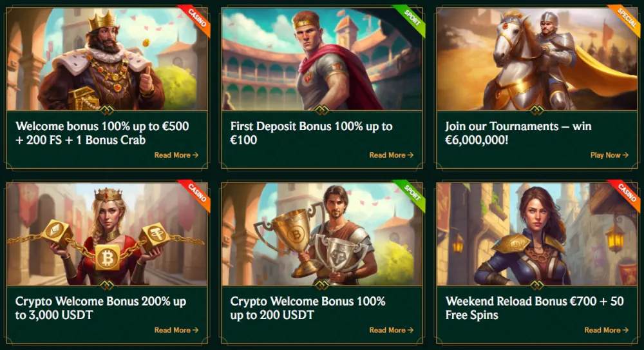
Task: Click the SPECIAL ribbon on the Tournaments card
Action: [x=625, y=19]
